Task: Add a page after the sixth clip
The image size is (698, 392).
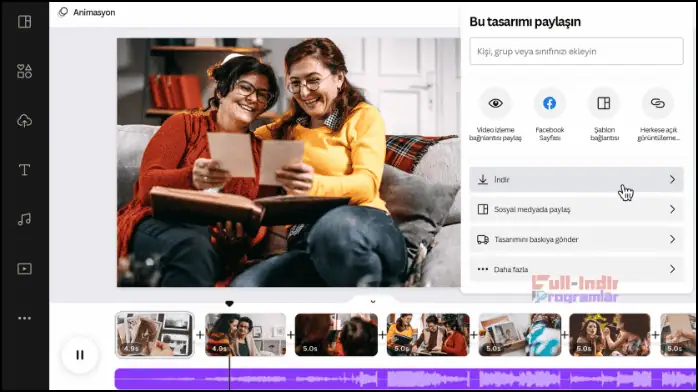Action: pos(655,335)
